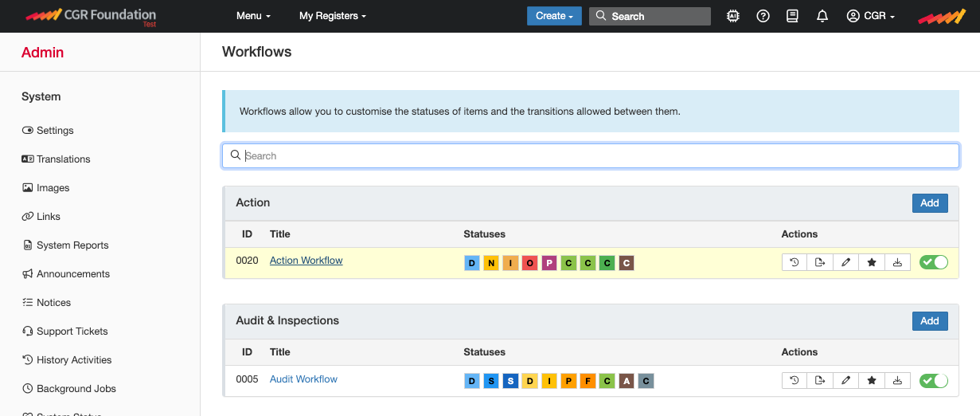
Task: Click the dark blue S status of Audit Workflow
Action: [510, 381]
